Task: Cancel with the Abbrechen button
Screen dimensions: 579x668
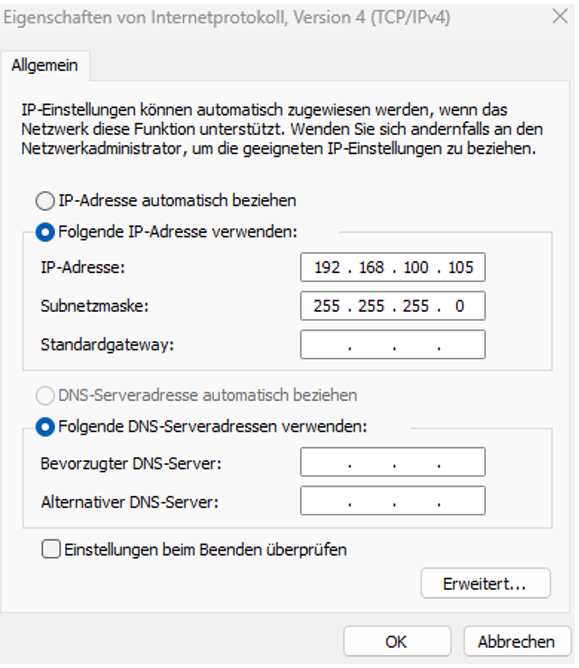Action: pos(517,641)
